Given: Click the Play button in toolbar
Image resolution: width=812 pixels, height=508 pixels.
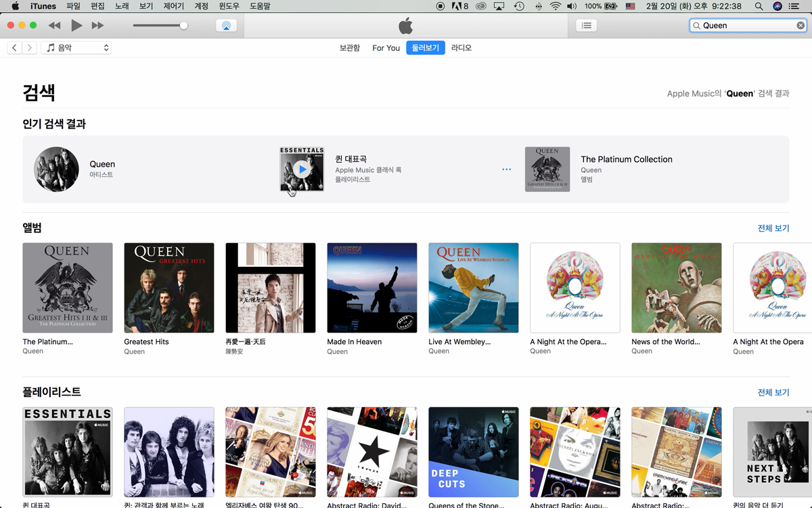Looking at the screenshot, I should coord(76,25).
